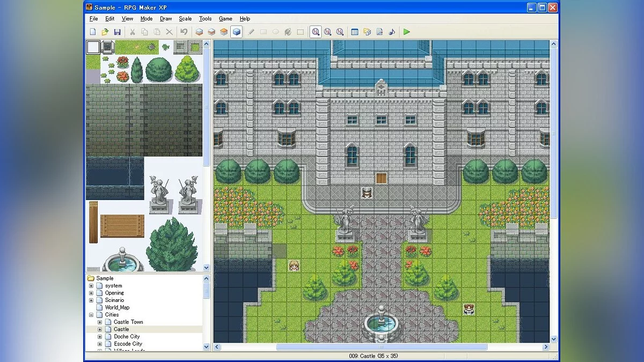This screenshot has width=644, height=362.
Task: Open the Scale menu
Action: pyautogui.click(x=185, y=19)
